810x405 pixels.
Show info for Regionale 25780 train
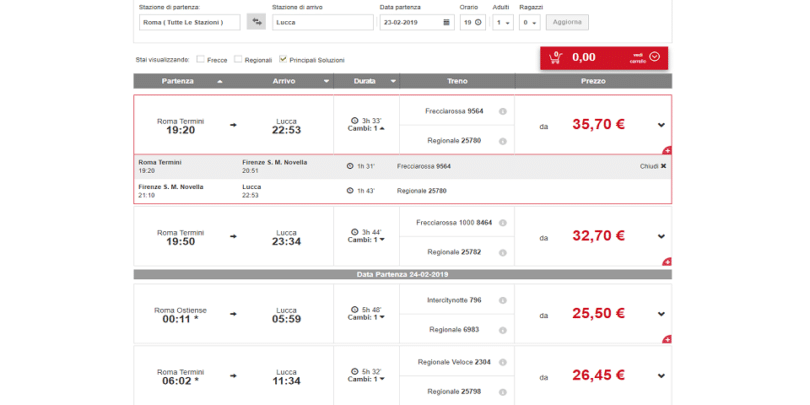[502, 141]
